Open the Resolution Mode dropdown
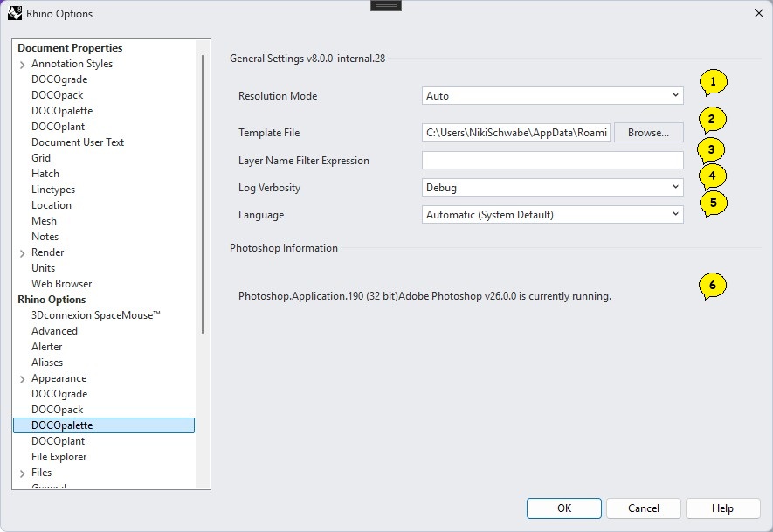 [553, 95]
